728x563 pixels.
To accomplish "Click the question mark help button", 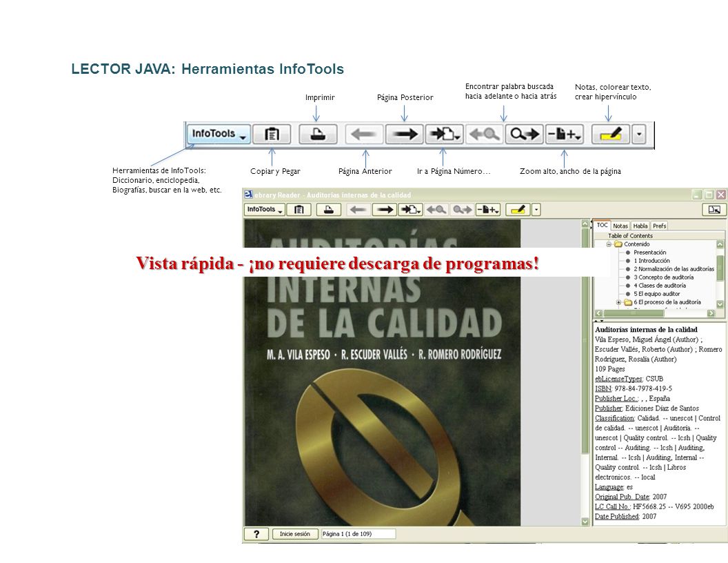I will pyautogui.click(x=256, y=534).
